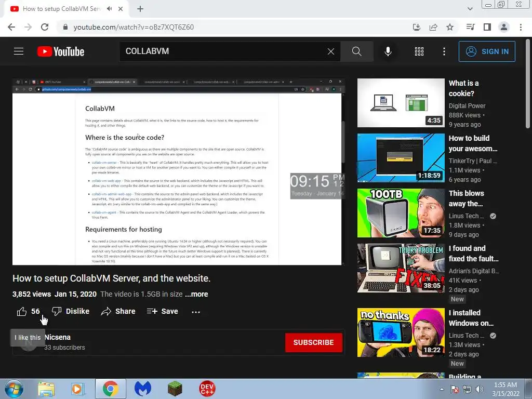The height and width of the screenshot is (399, 532).
Task: Share this page via toolbar icon
Action: point(433,27)
